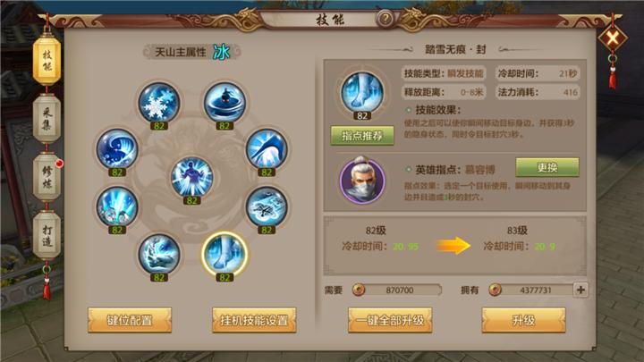Select the highlighted footprint skill icon

(225, 253)
